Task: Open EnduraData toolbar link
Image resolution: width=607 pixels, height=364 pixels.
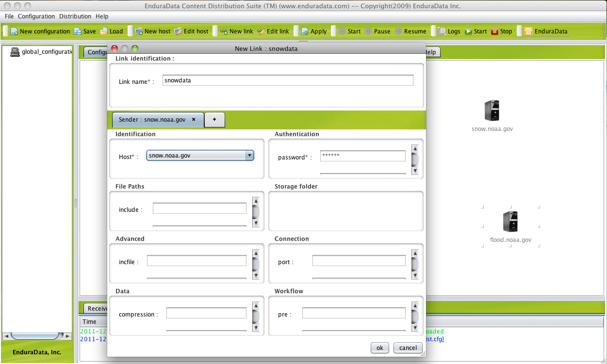Action: click(x=546, y=31)
